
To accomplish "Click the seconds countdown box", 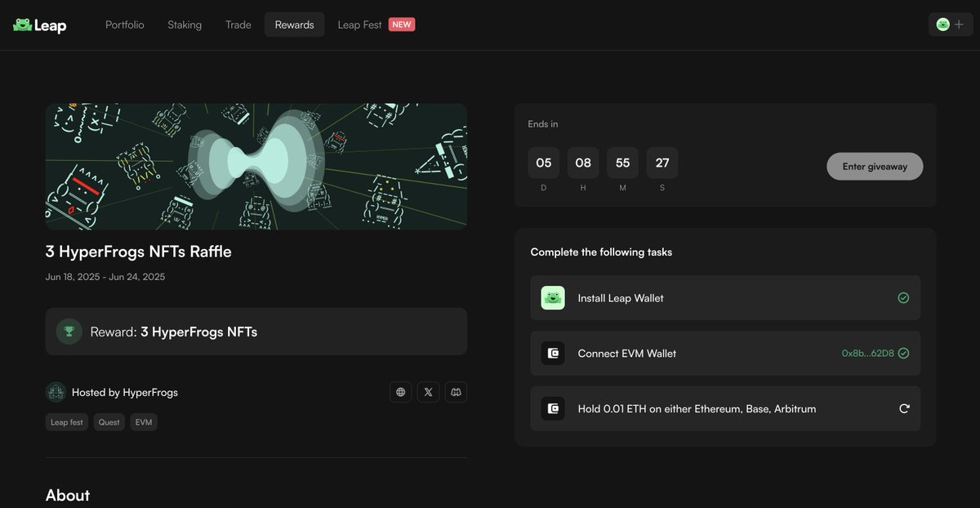I will tap(662, 163).
